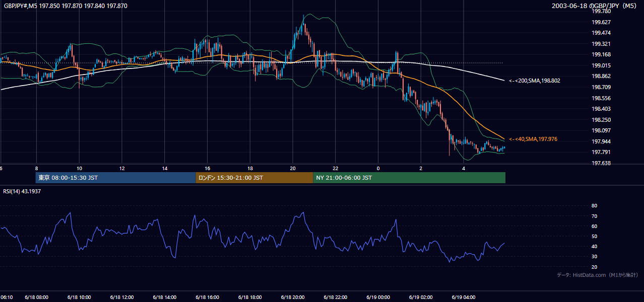Click price axis value 197.638
The image size is (644, 302).
pos(601,163)
